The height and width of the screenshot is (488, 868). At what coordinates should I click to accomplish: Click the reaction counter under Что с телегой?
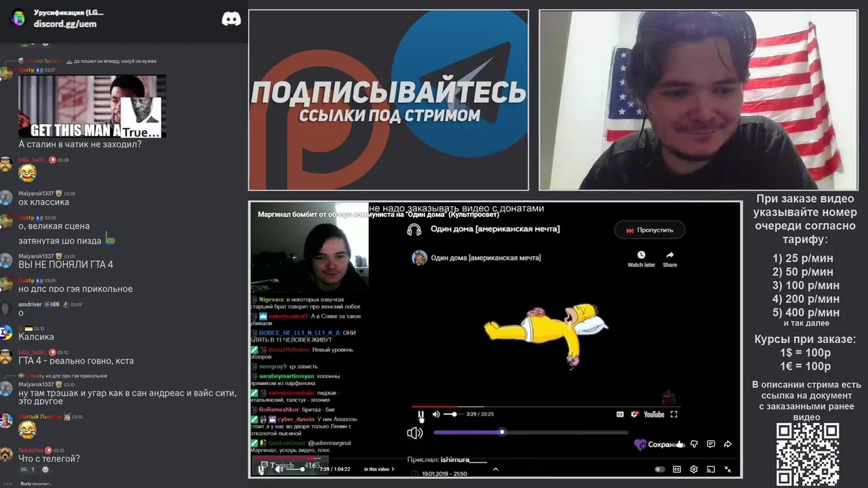(28, 469)
